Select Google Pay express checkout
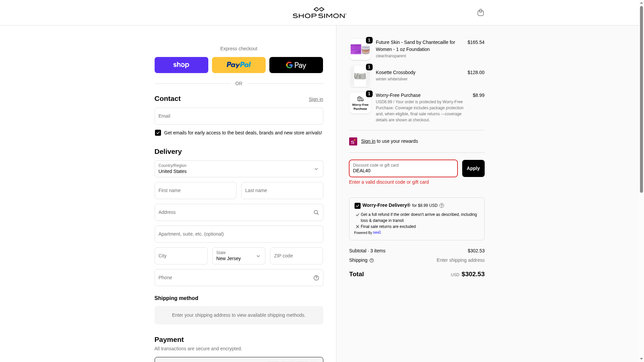 coord(296,65)
